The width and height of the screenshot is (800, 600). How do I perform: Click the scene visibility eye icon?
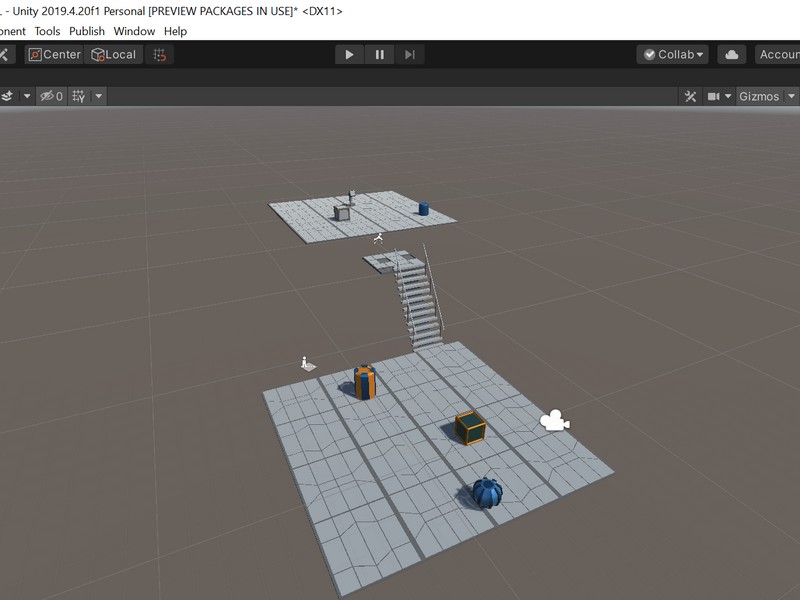[47, 96]
